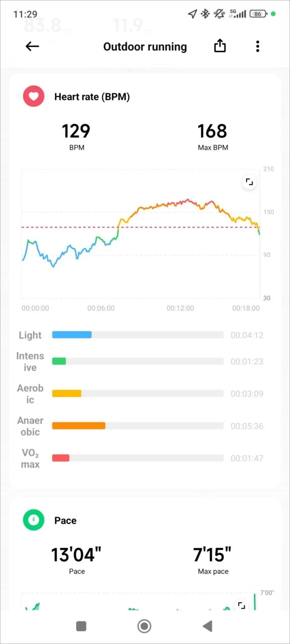290x644 pixels.
Task: Open the share options
Action: (x=220, y=46)
